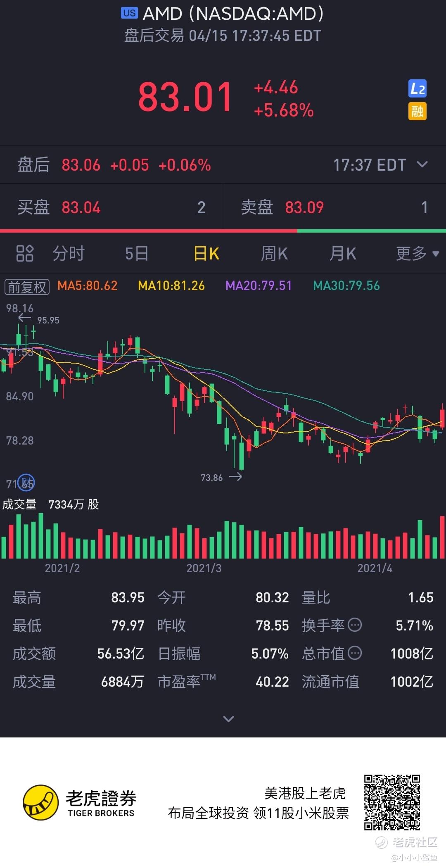Tap 布局全球投资 领11股小米股票 promo
The width and height of the screenshot is (446, 868).
pos(259,813)
